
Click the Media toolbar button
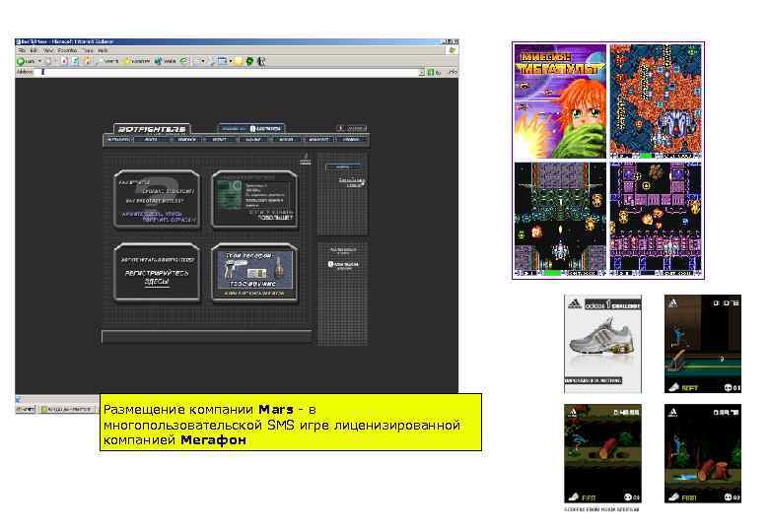click(165, 61)
